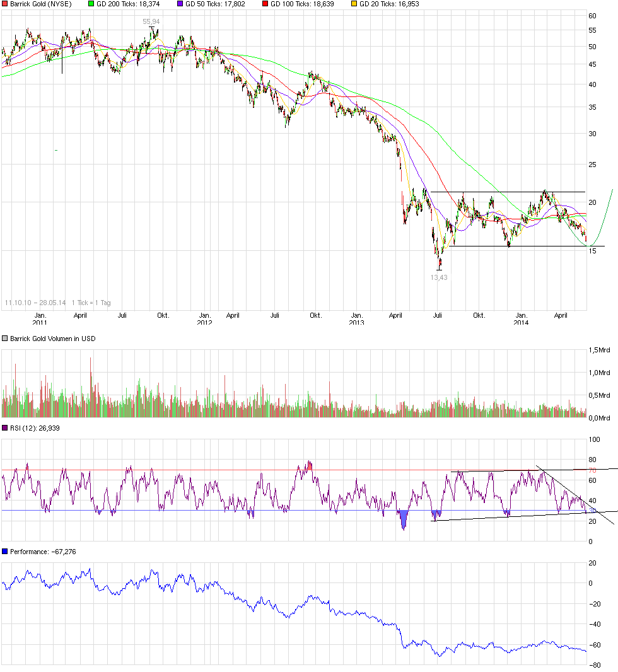Click the red Barrick Gold (NYSE) legend square
The height and width of the screenshot is (672, 618).
pos(4,4)
